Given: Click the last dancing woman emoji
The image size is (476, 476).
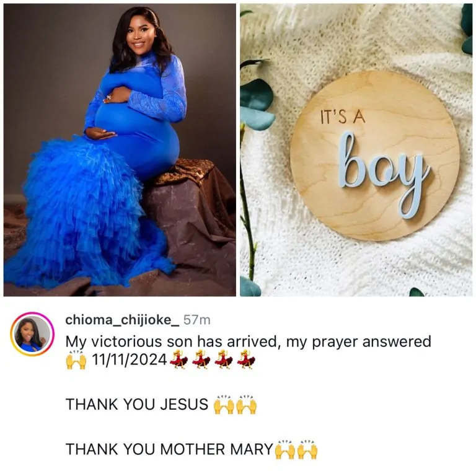Looking at the screenshot, I should click(246, 359).
